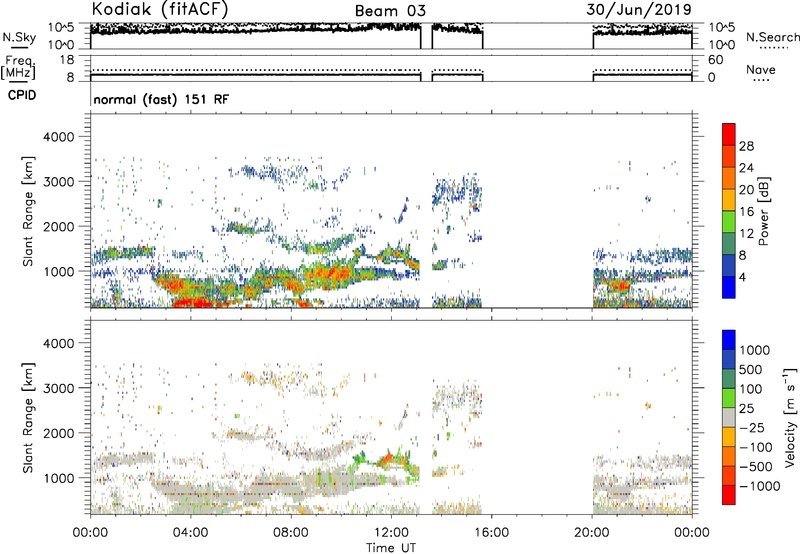
Task: Click the '4000' tick on power panel
Action: click(58, 137)
